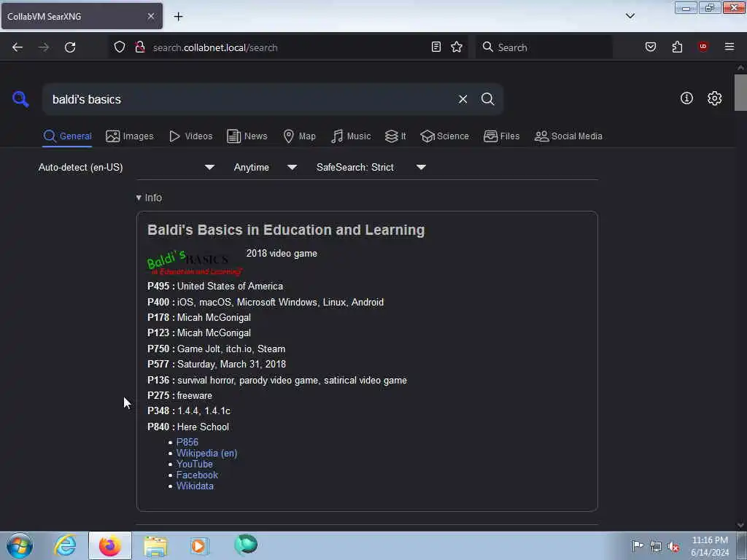Viewport: 747px width, 560px height.
Task: Close the CollabVM SearXNG tab
Action: pos(151,16)
